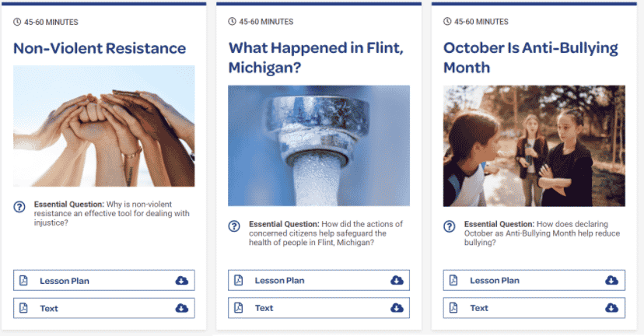Open What Happened in Flint, Michigan? title
This screenshot has width=644, height=336.
coord(317,58)
